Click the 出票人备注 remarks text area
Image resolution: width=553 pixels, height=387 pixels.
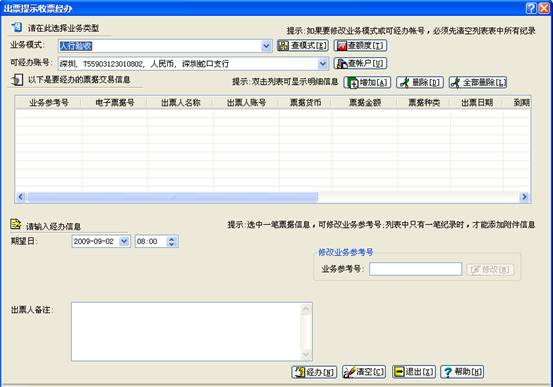192,332
